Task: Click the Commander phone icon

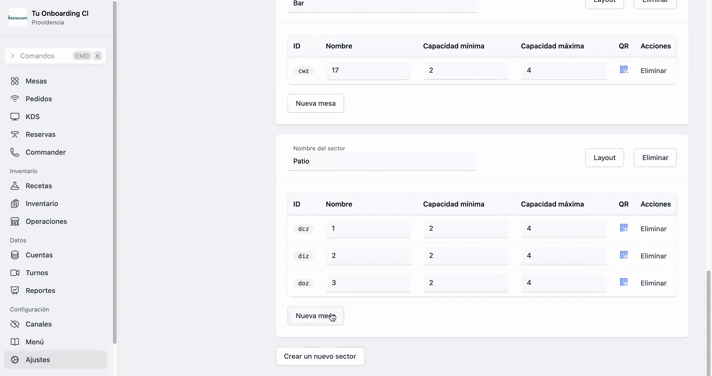Action: pyautogui.click(x=15, y=152)
